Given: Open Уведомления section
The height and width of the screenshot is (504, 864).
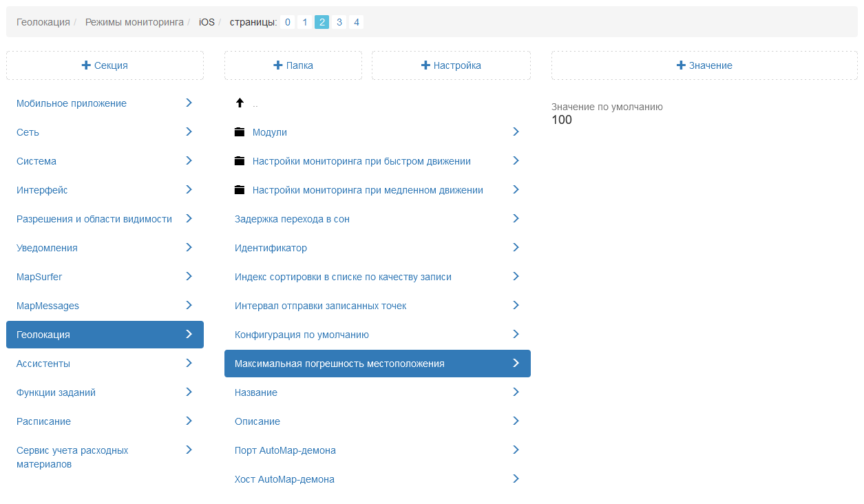Looking at the screenshot, I should [x=105, y=248].
